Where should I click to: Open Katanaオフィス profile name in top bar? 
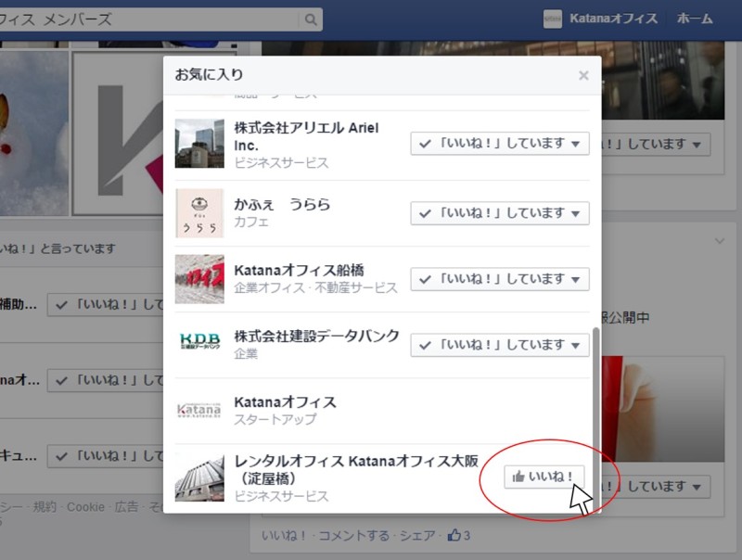pos(613,19)
